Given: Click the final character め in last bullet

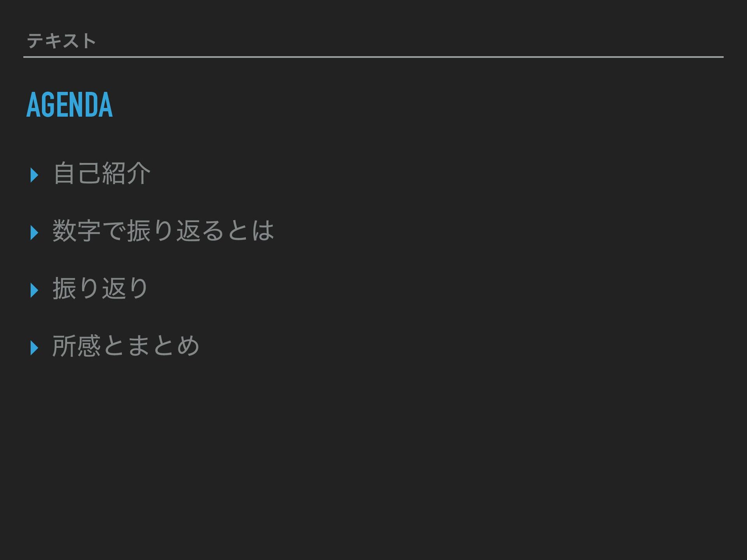Looking at the screenshot, I should (x=189, y=346).
